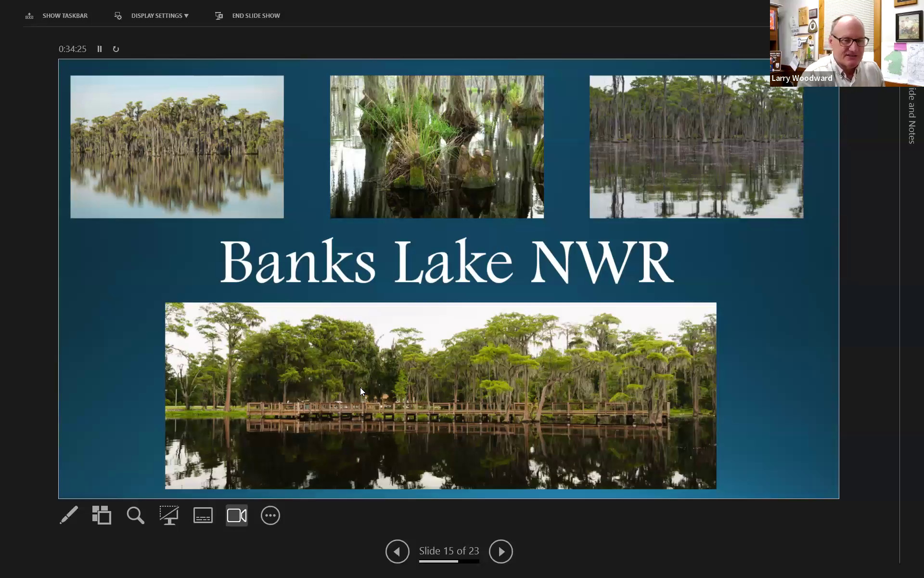The height and width of the screenshot is (578, 924).
Task: Toggle the camera cameo button
Action: click(x=237, y=515)
